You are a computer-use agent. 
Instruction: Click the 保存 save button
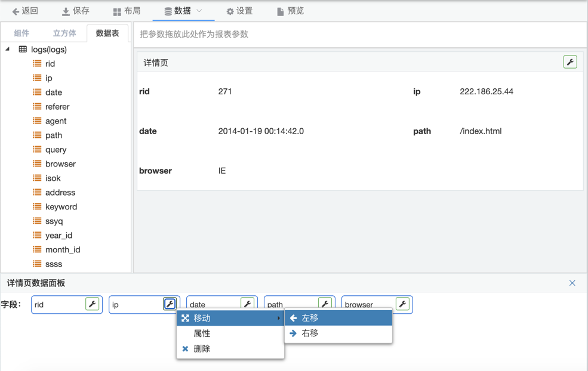coord(75,11)
